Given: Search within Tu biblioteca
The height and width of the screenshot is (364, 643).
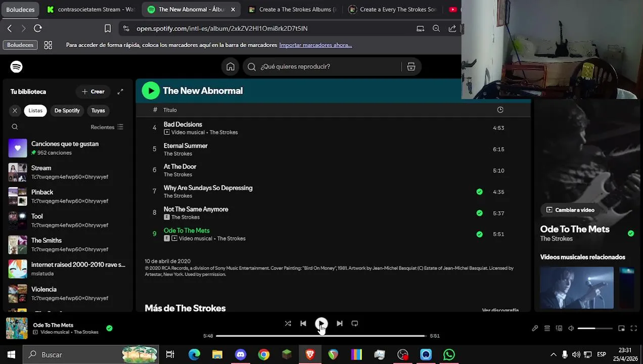Looking at the screenshot, I should pos(15,127).
